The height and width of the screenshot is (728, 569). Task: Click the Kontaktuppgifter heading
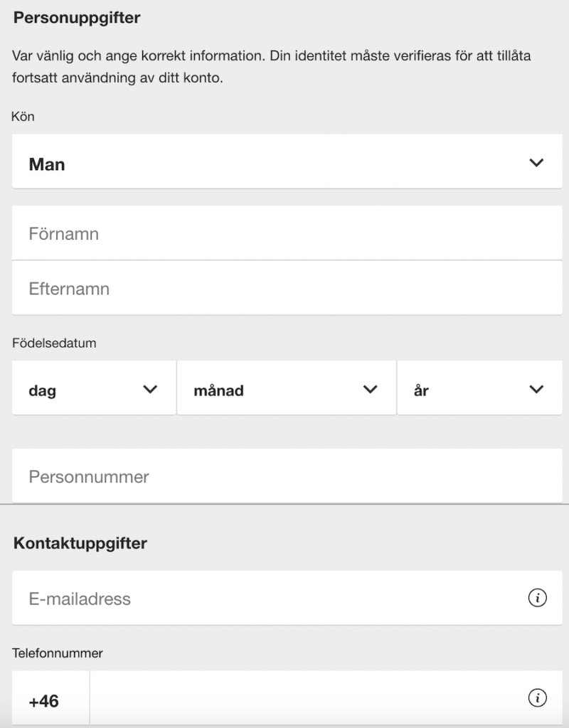[x=80, y=543]
